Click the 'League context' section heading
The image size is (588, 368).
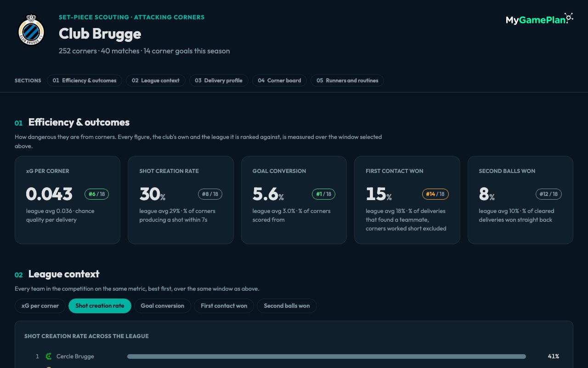click(x=64, y=274)
